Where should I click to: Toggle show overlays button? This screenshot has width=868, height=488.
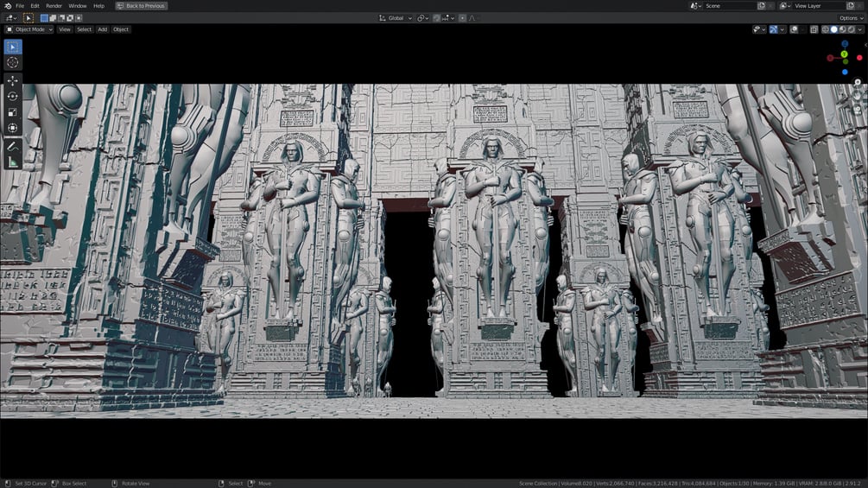(794, 29)
